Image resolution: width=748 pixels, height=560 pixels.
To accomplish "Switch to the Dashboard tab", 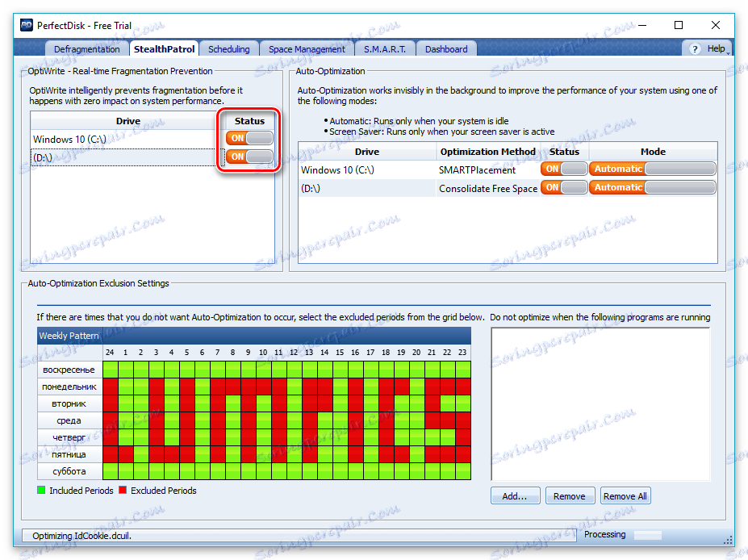I will (446, 49).
